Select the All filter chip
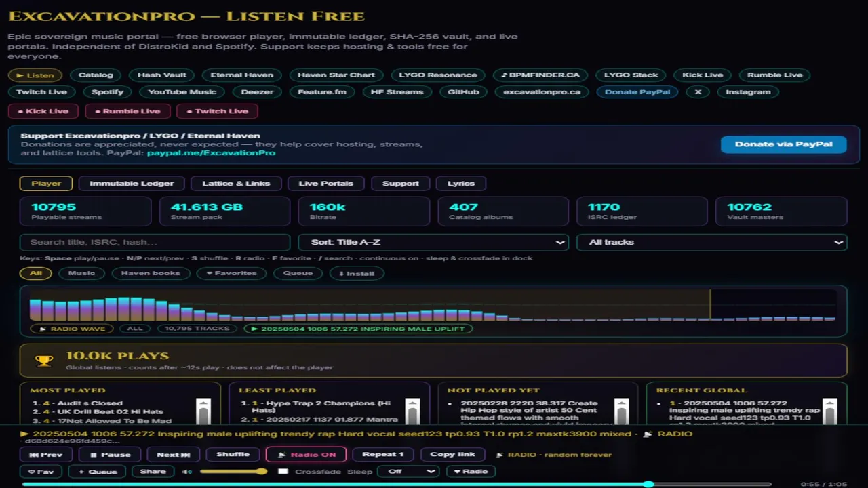 [x=36, y=273]
